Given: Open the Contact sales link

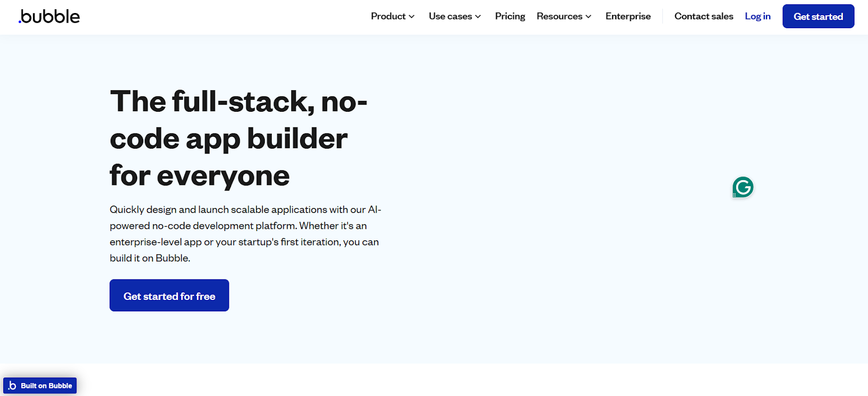Looking at the screenshot, I should 704,16.
